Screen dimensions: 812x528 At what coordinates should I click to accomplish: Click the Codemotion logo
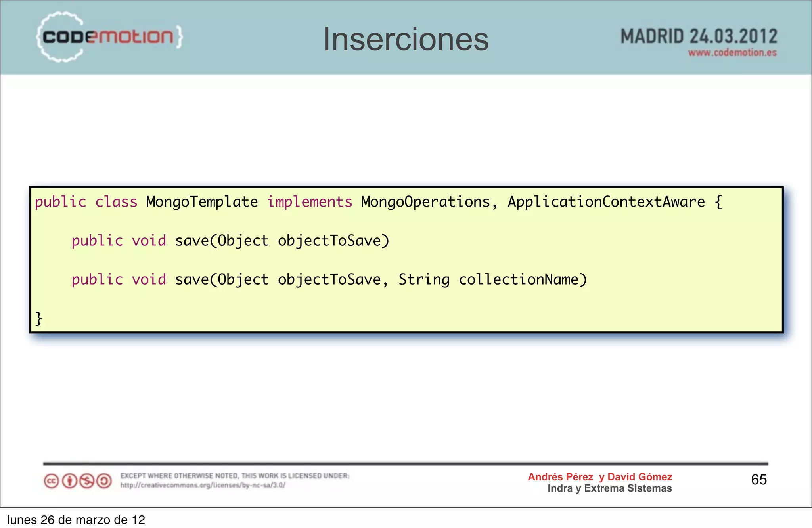tap(110, 37)
